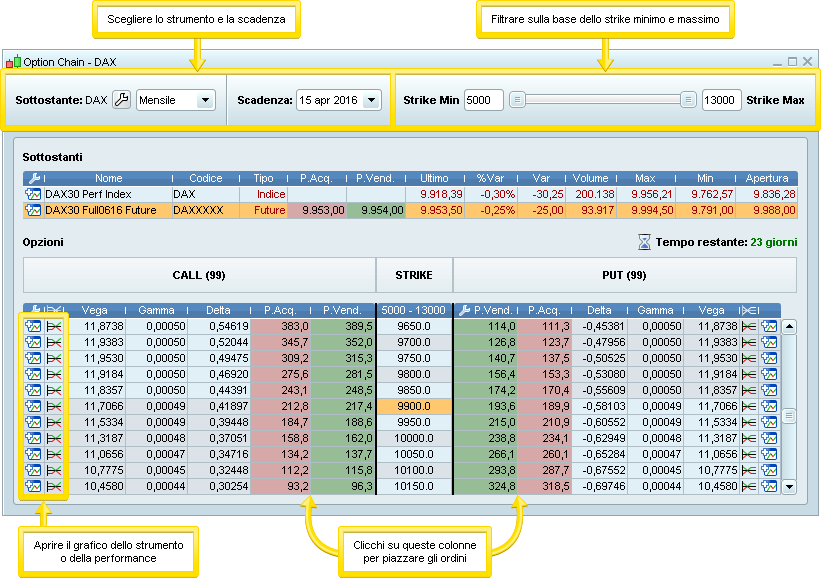Open call options column settings wrench
Image resolution: width=821 pixels, height=578 pixels.
[35, 310]
